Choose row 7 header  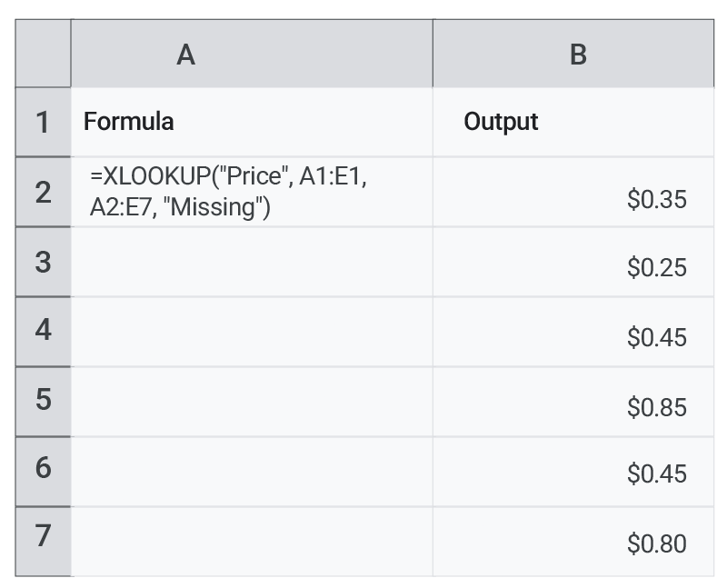[43, 540]
